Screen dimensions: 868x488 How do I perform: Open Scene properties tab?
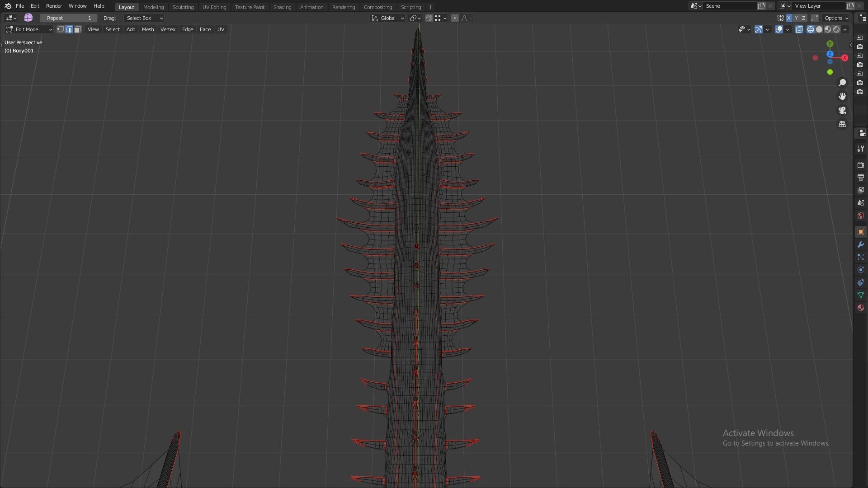click(x=861, y=203)
